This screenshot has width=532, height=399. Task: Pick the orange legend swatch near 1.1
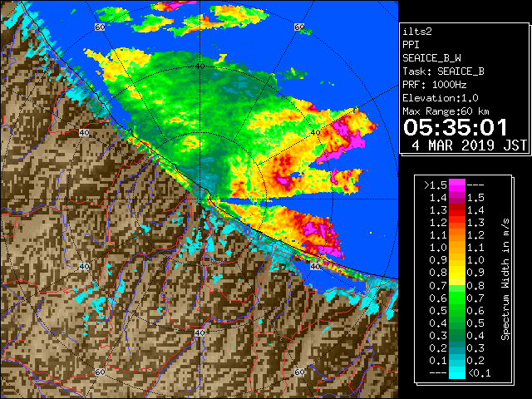tap(457, 235)
